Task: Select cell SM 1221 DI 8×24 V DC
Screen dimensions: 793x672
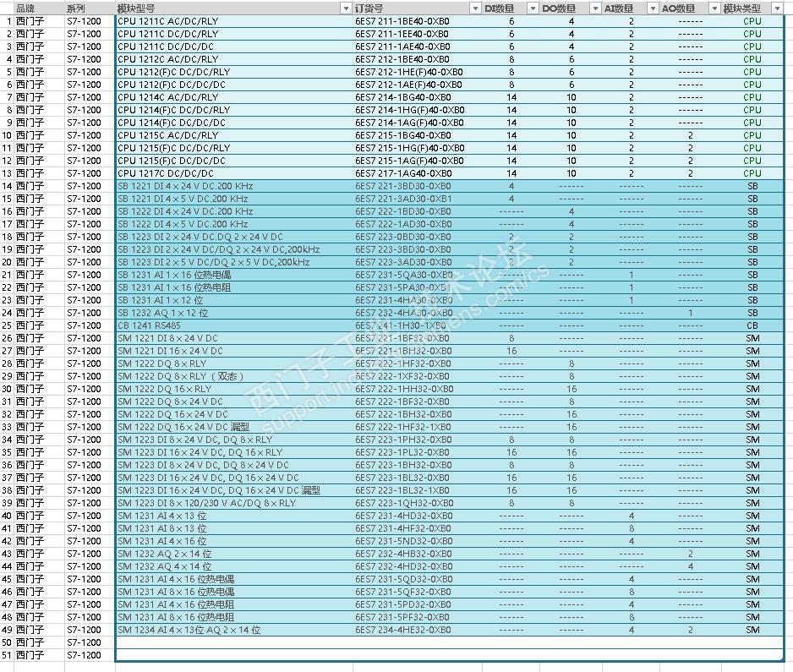Action: coord(234,338)
